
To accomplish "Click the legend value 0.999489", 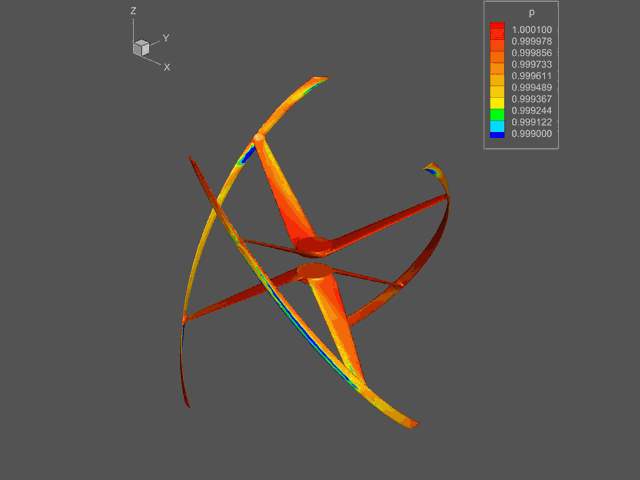I will click(531, 87).
